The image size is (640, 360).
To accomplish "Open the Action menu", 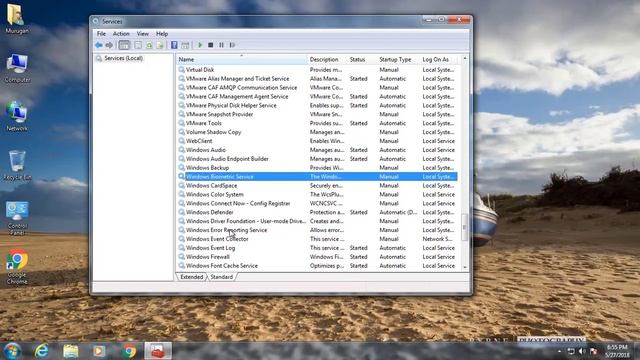I will (121, 33).
